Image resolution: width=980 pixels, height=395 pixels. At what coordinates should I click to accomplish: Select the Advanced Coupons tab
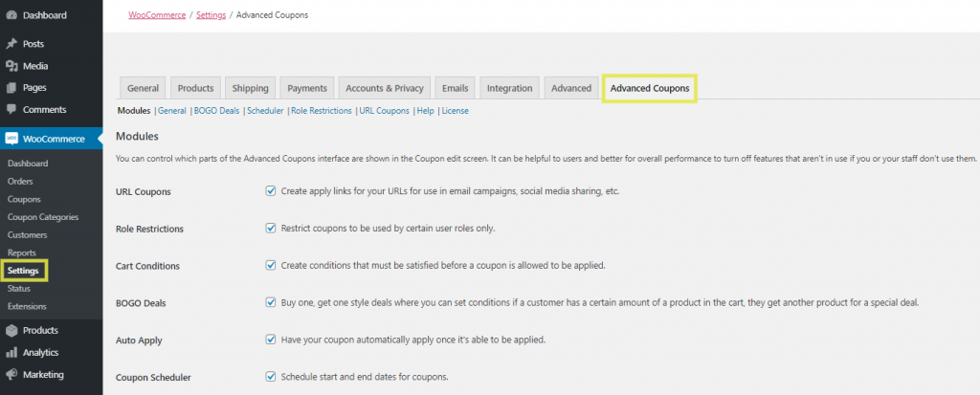pos(650,88)
